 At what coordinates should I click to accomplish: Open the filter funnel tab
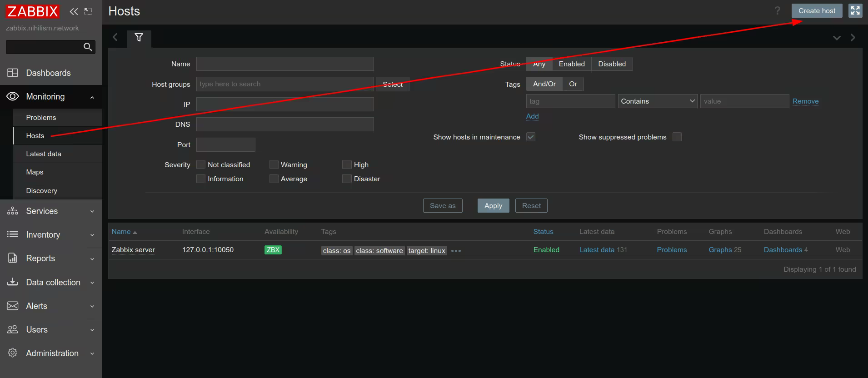tap(139, 37)
